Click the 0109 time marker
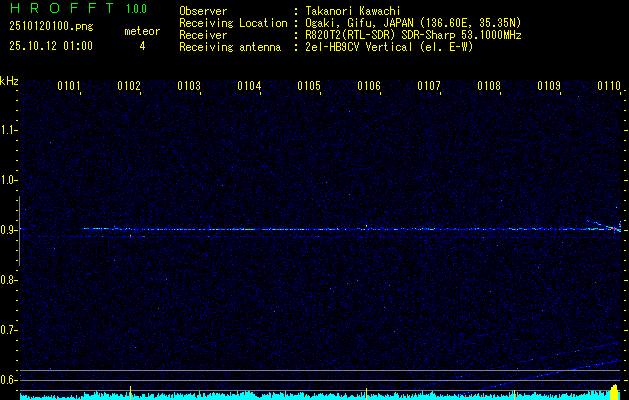This screenshot has width=629, height=400. pos(549,86)
